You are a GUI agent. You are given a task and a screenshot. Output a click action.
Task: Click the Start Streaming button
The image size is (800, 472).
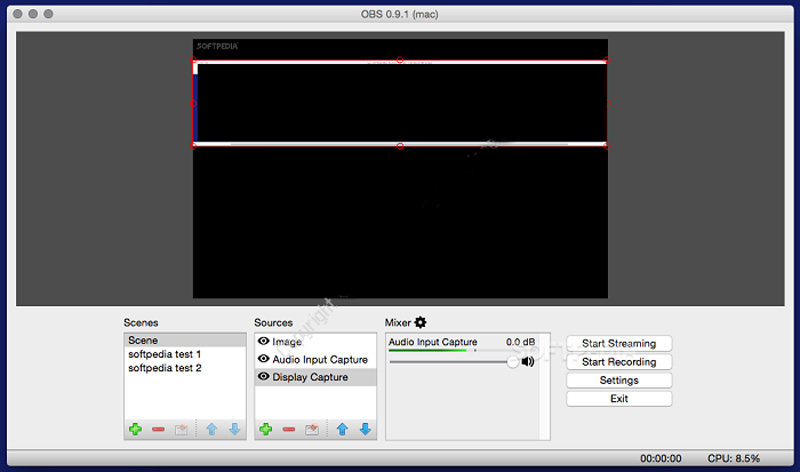[x=619, y=343]
